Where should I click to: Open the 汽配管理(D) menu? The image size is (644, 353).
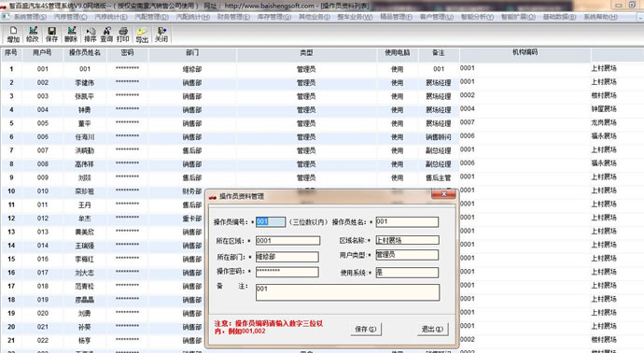point(151,17)
